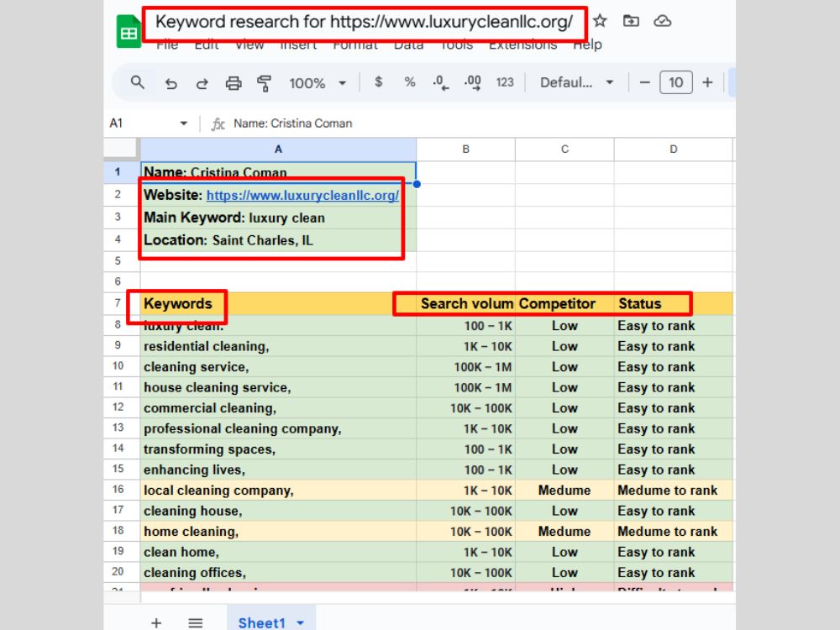Select column A header
Image resolution: width=840 pixels, height=630 pixels.
click(278, 150)
